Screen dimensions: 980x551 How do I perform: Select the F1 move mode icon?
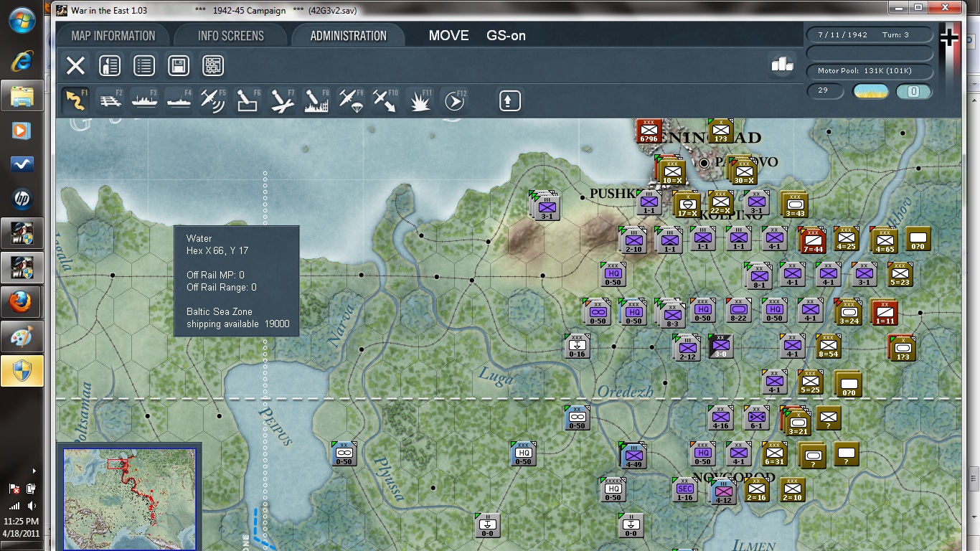pyautogui.click(x=75, y=100)
